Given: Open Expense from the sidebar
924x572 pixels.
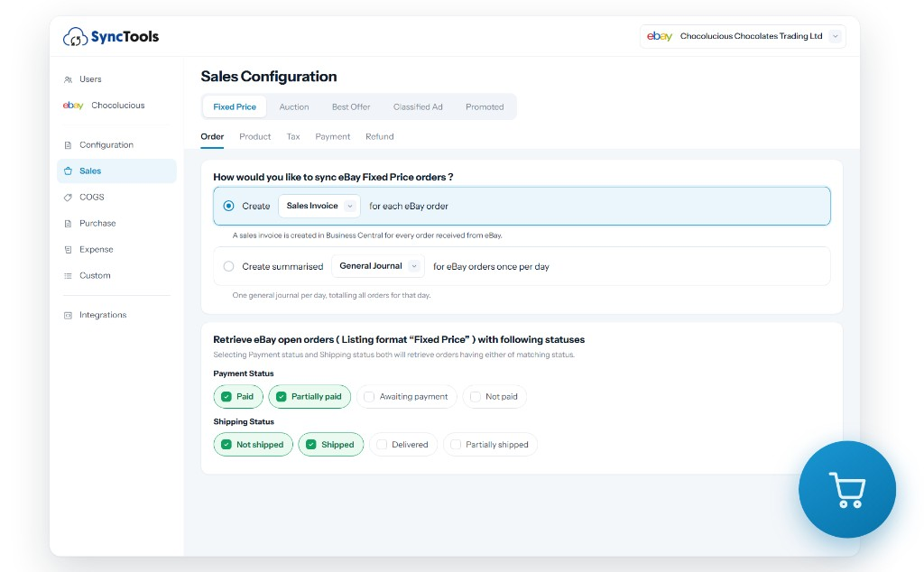Looking at the screenshot, I should [116, 250].
